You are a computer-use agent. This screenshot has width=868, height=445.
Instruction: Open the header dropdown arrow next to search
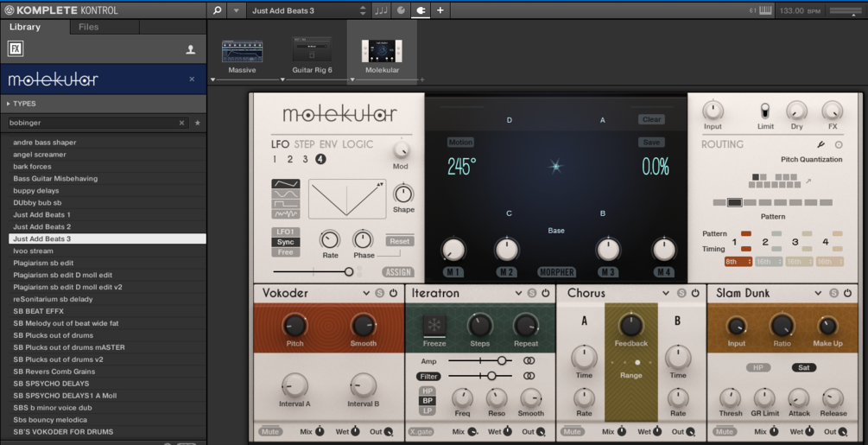tap(237, 10)
